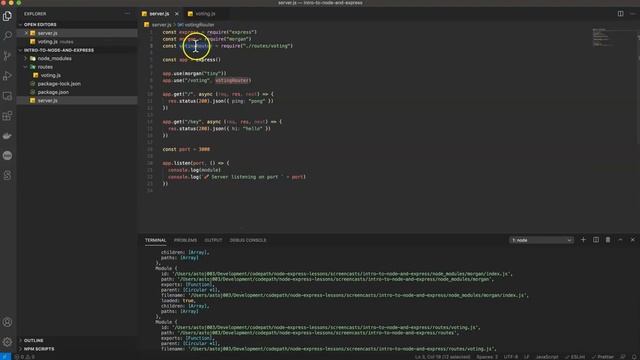Click ESLint status in status bar
This screenshot has height=360, width=640.
point(575,357)
